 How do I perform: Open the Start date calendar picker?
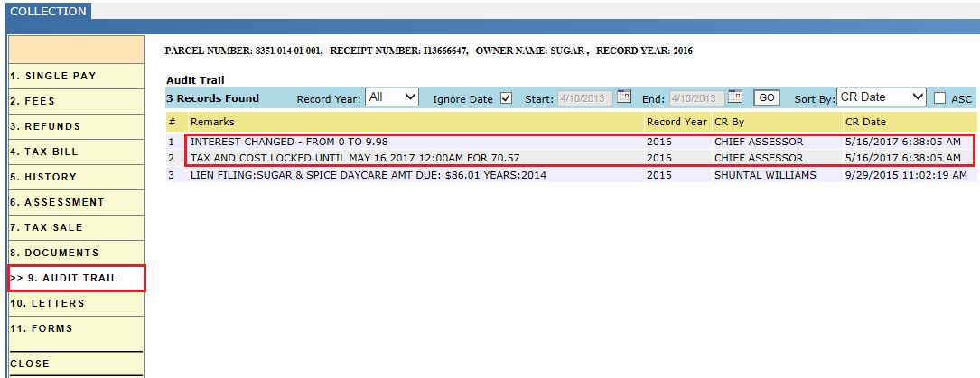(624, 97)
